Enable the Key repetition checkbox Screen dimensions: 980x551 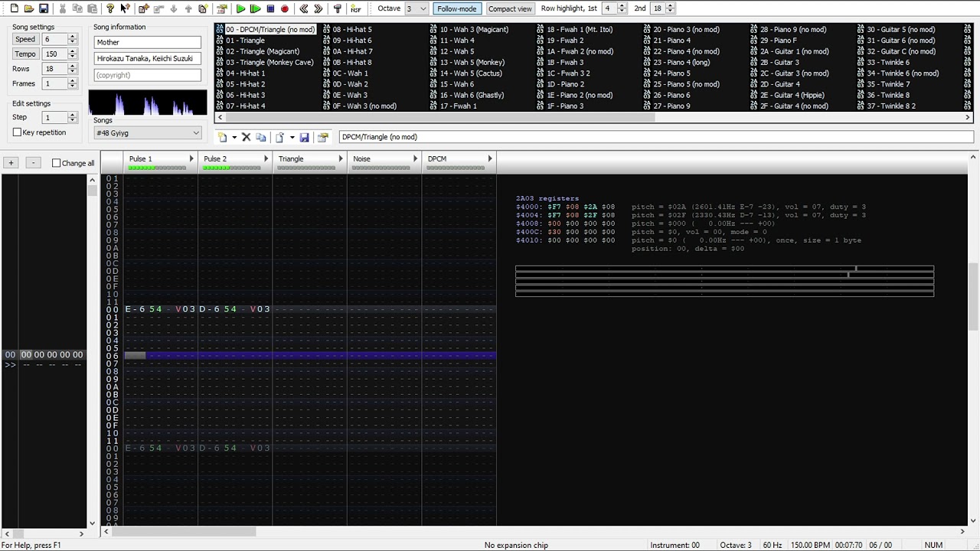coord(17,132)
